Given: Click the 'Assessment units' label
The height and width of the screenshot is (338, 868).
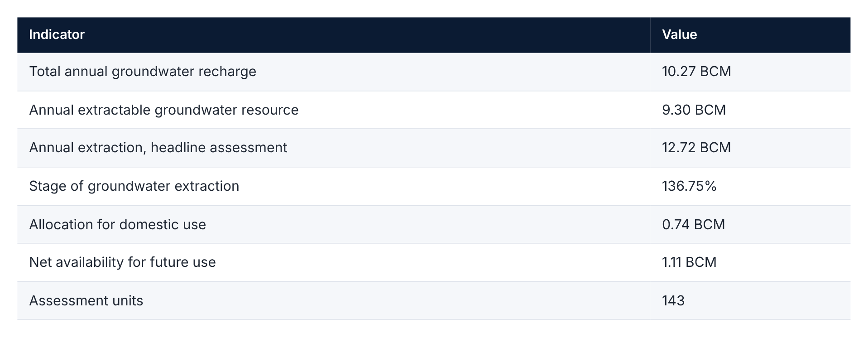Looking at the screenshot, I should (86, 301).
